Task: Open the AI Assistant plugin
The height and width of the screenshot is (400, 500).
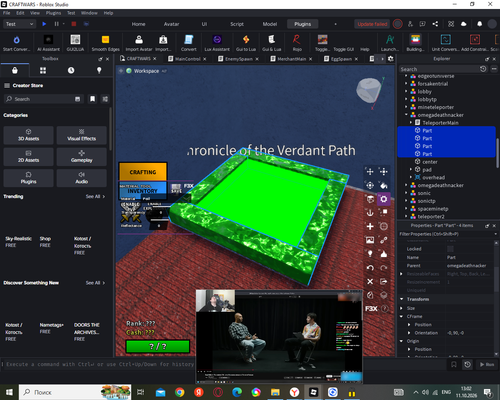Action: [48, 43]
